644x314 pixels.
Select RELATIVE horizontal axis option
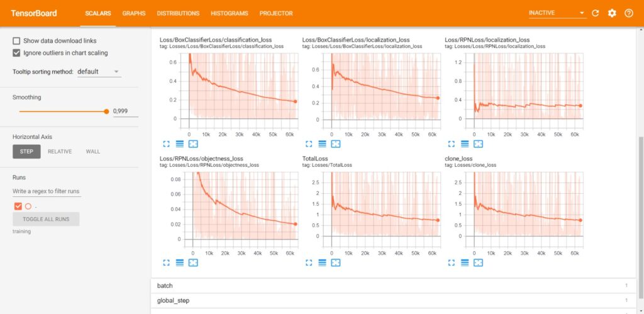pyautogui.click(x=60, y=152)
